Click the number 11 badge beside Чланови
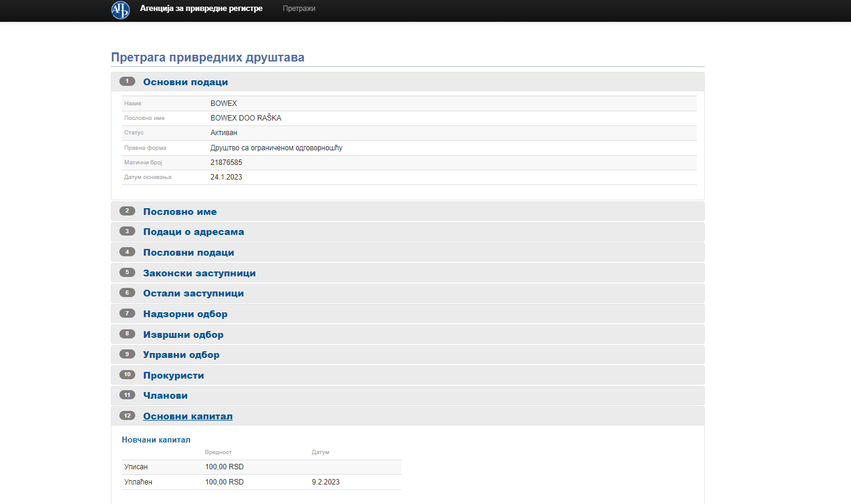The image size is (851, 504). coord(127,395)
